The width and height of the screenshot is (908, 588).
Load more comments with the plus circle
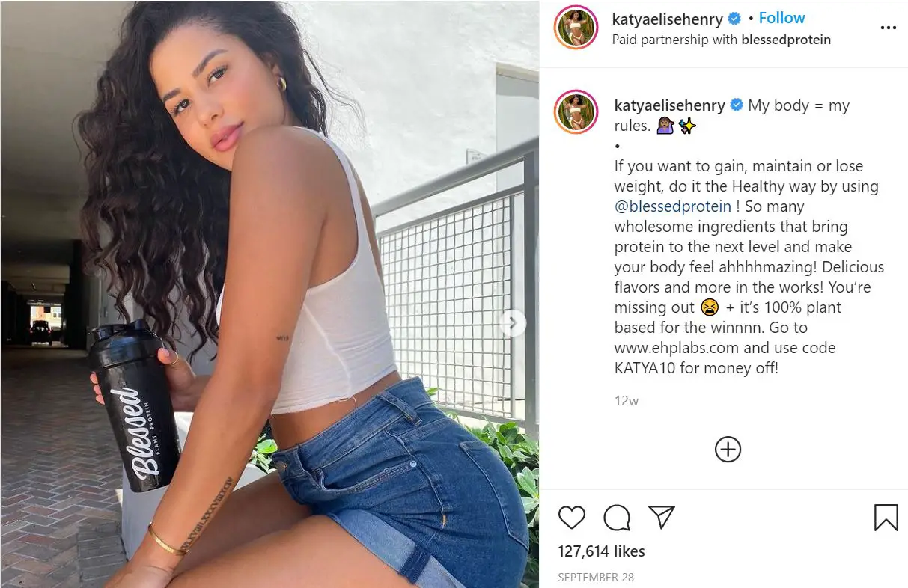click(x=728, y=450)
